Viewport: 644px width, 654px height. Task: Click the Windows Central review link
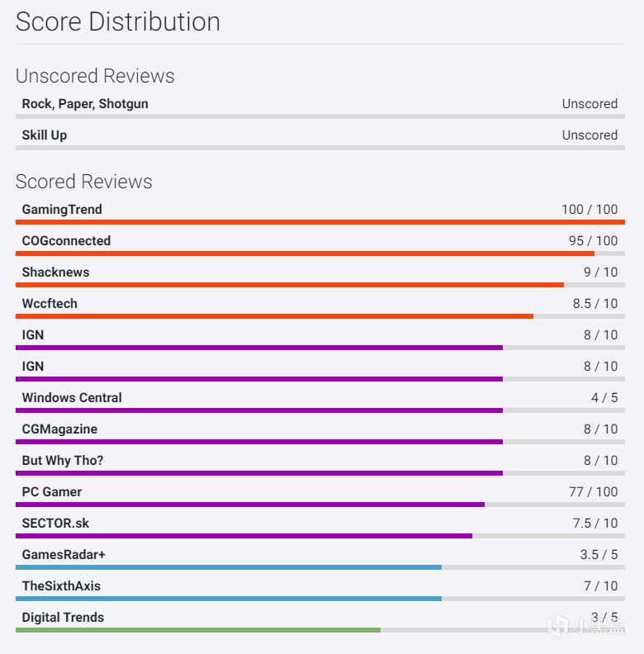tap(72, 398)
